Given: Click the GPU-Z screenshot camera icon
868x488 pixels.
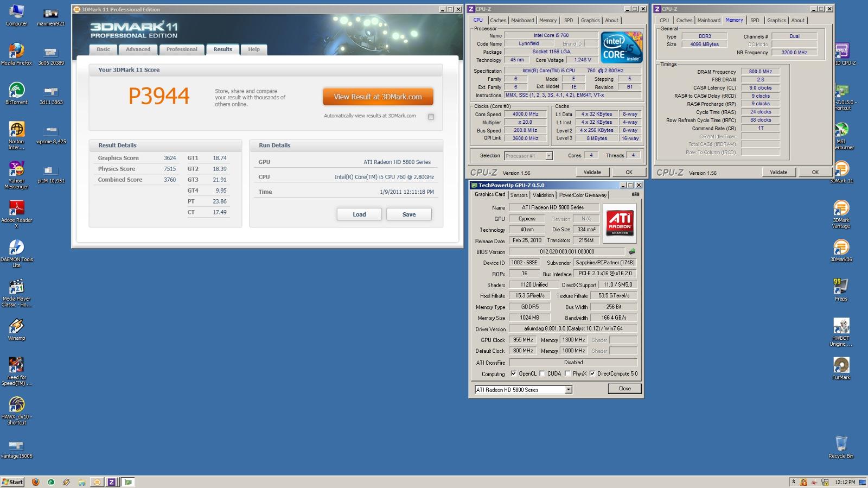Looking at the screenshot, I should tap(635, 194).
